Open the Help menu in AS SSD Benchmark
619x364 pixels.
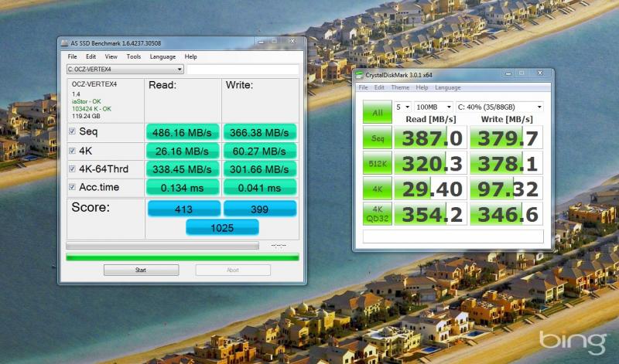(x=190, y=56)
